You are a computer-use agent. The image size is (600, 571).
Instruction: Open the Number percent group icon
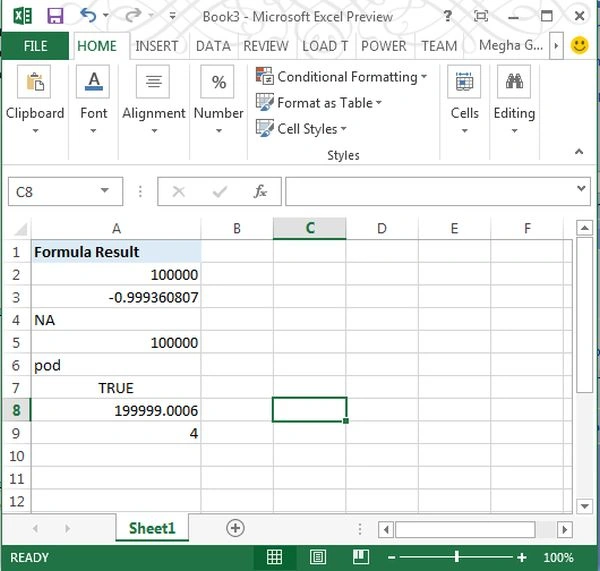coord(217,82)
